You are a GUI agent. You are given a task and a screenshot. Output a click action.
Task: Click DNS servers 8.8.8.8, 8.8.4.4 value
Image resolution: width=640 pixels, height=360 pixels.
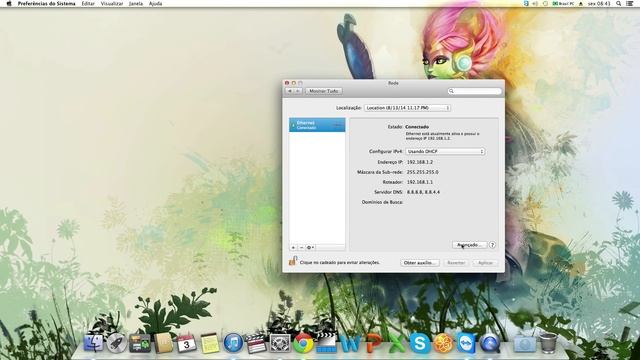pyautogui.click(x=423, y=192)
